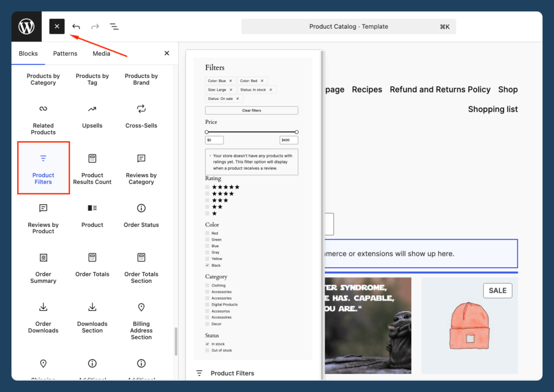
Task: Remove the Status: In stock filter chip
Action: tap(271, 90)
